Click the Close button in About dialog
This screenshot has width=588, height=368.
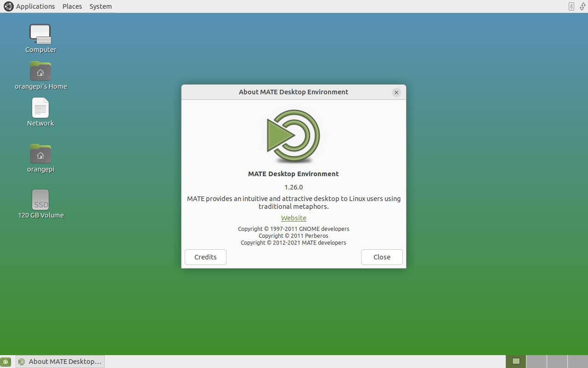(x=382, y=257)
